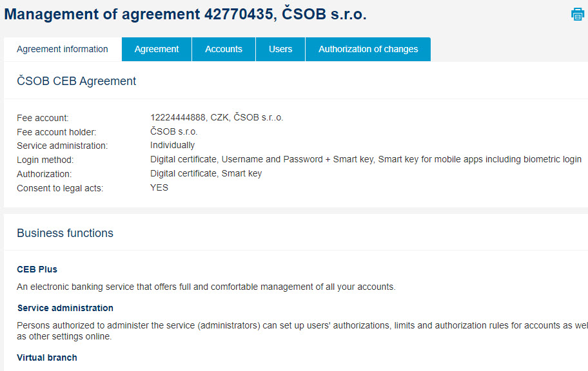This screenshot has width=588, height=371.
Task: Click the fee account value 12224444888
Action: coord(217,117)
